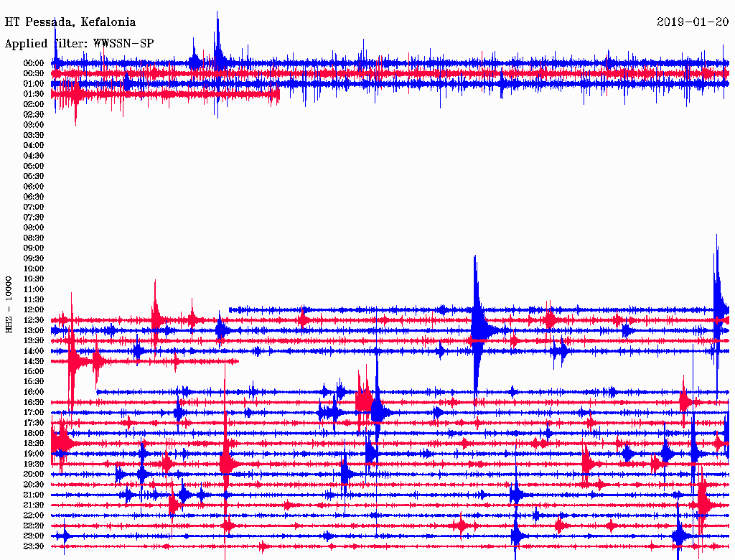735x560 pixels.
Task: Select the 10:30 time label
Action: (x=34, y=279)
